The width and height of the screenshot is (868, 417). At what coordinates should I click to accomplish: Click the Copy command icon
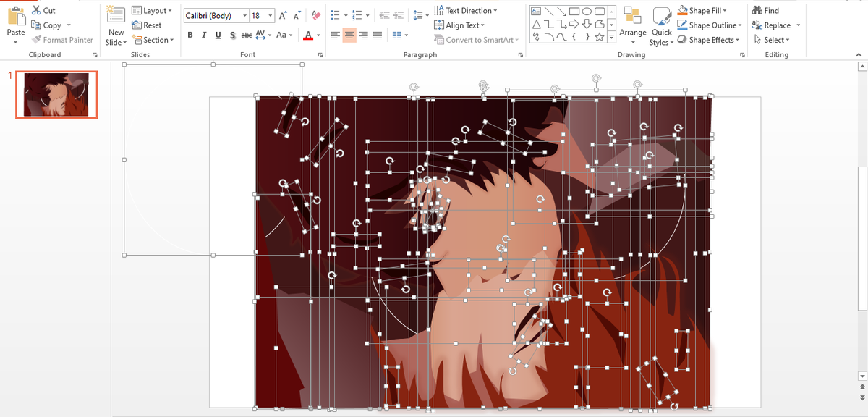click(36, 25)
